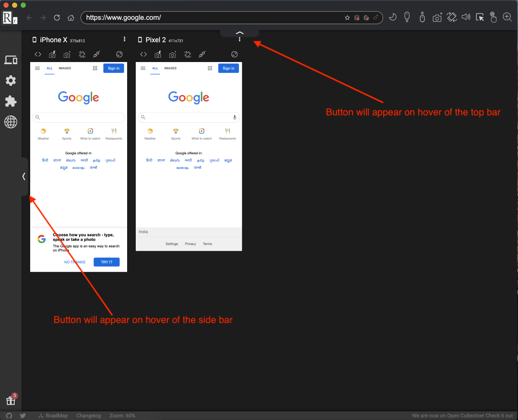Take quick screenshot of iPhone X

click(x=52, y=54)
